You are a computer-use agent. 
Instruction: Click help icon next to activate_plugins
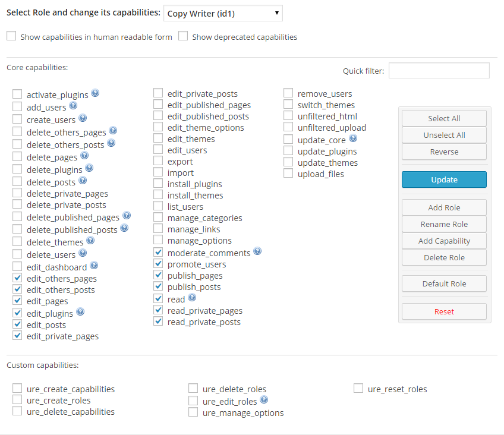(x=95, y=93)
